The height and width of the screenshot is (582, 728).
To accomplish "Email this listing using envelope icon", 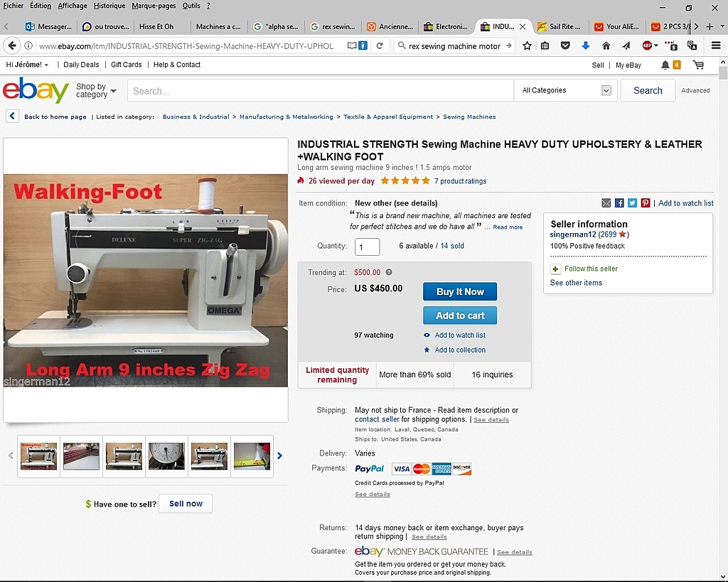I will point(606,203).
